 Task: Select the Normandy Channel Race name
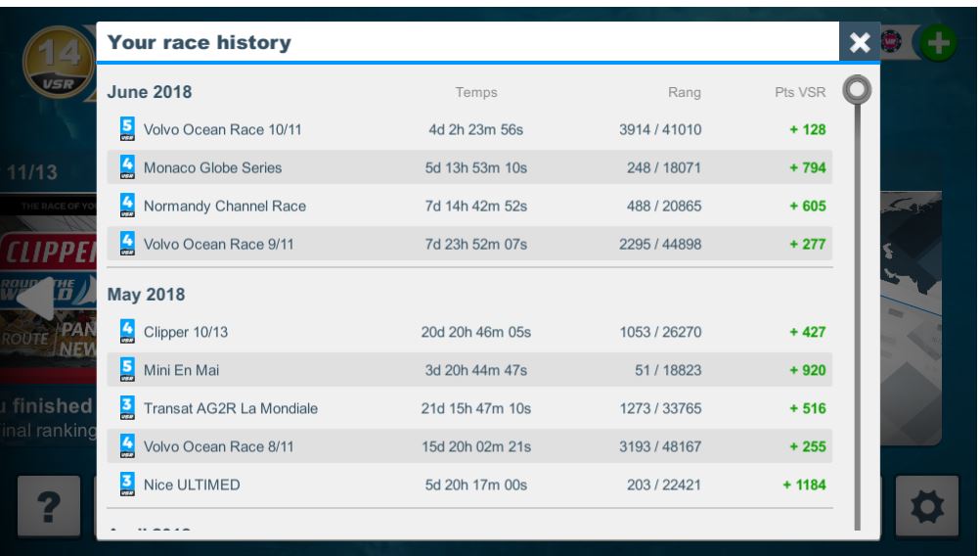(x=225, y=206)
